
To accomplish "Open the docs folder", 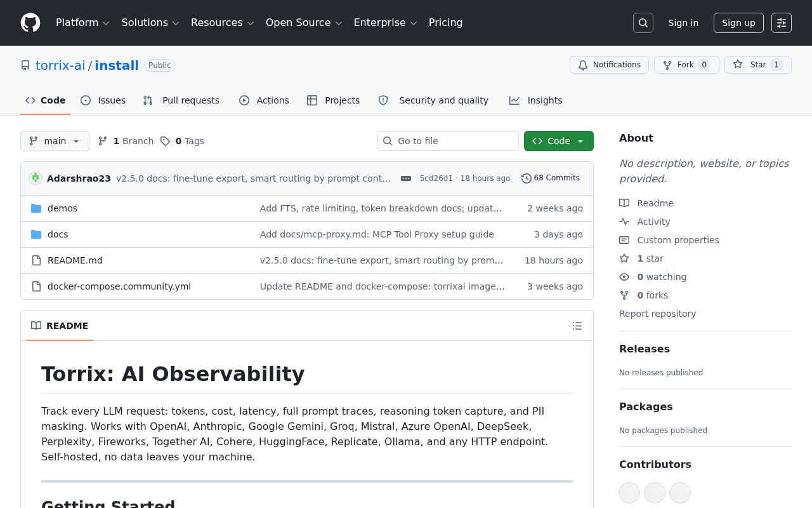I will (58, 234).
